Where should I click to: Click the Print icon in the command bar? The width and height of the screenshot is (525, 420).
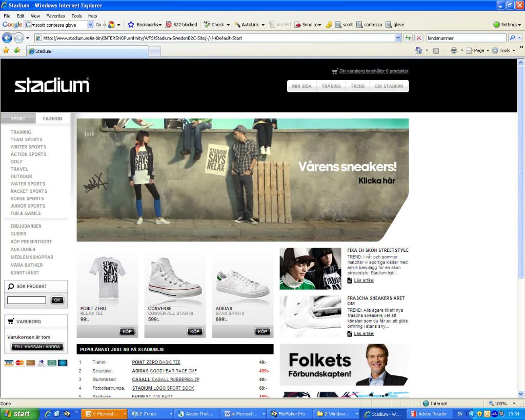453,51
